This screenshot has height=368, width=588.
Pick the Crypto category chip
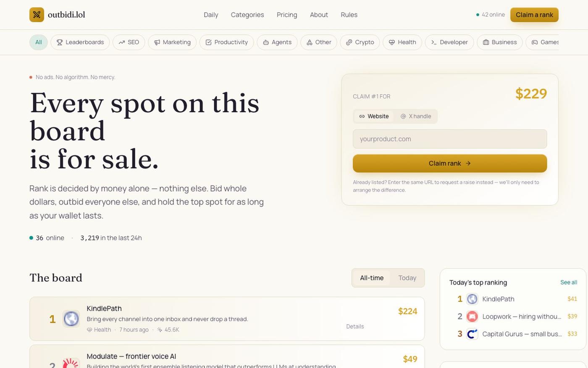(360, 42)
